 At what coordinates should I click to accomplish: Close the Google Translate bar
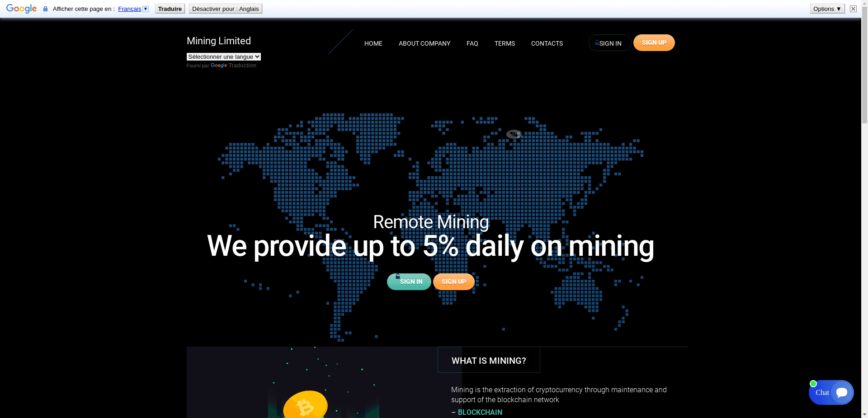tap(853, 8)
